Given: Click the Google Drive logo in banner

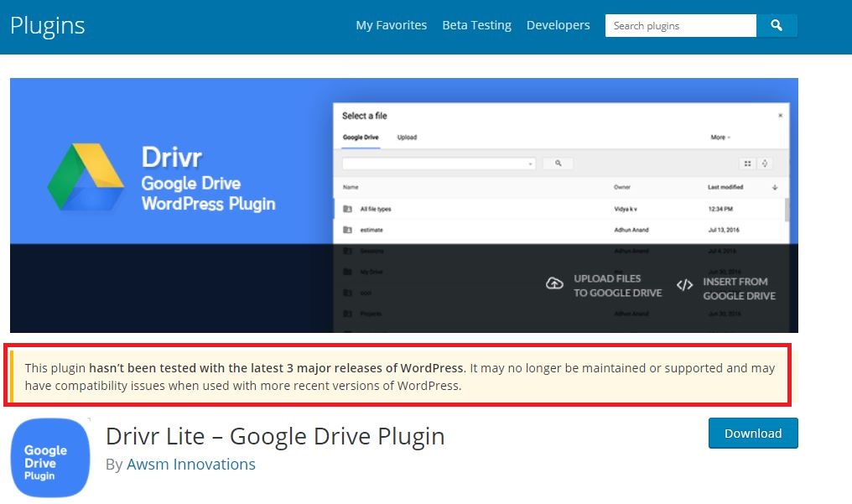Looking at the screenshot, I should 86,177.
